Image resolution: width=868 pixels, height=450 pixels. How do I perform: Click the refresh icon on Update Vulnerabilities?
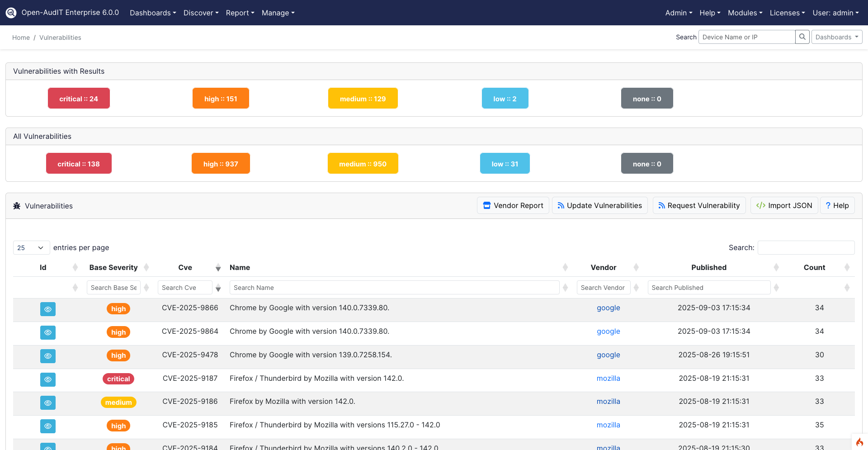[561, 205]
